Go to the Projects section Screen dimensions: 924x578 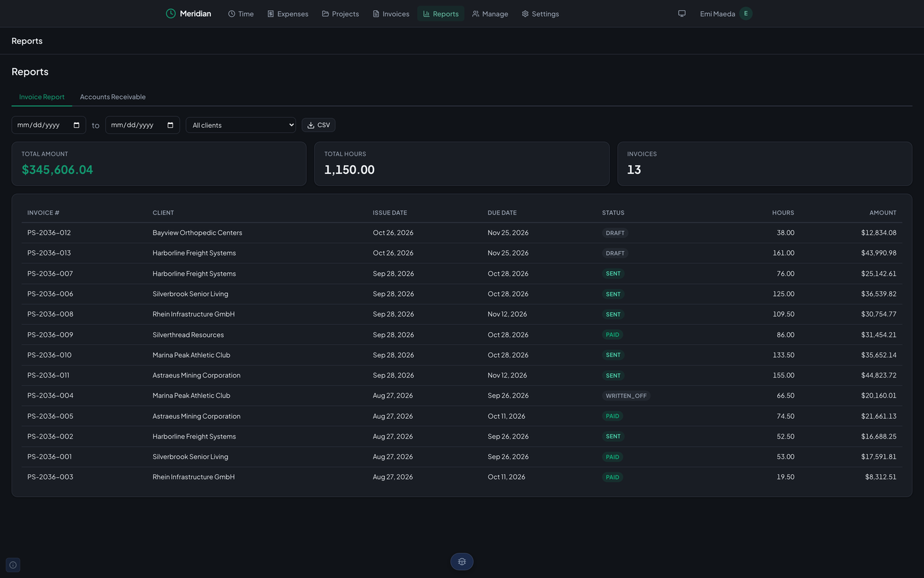(340, 13)
